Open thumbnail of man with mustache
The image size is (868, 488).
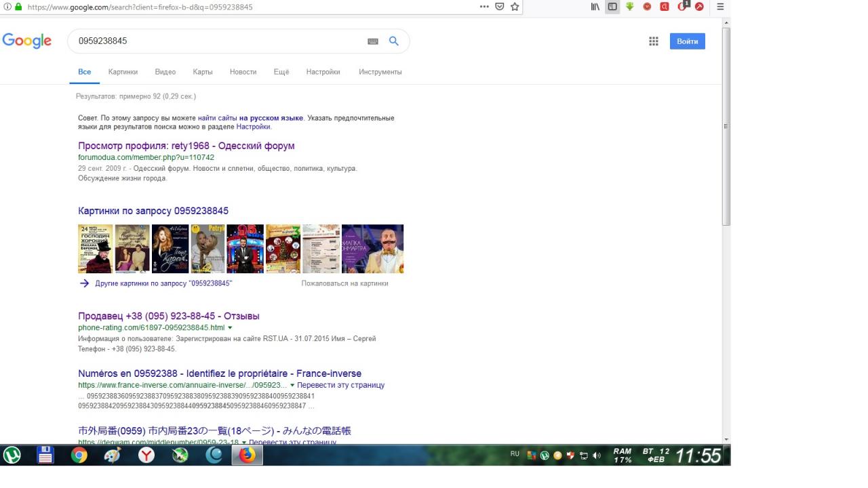[x=372, y=249]
